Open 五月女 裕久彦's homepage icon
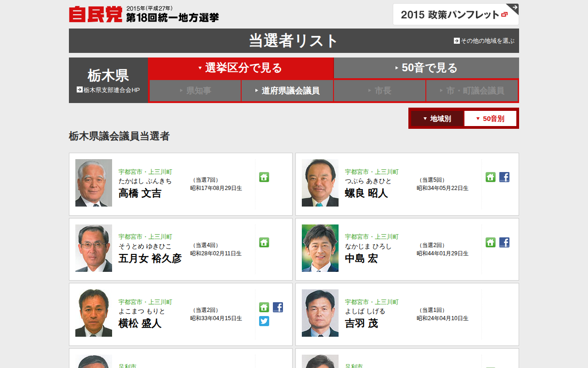The image size is (588, 368). pos(264,242)
